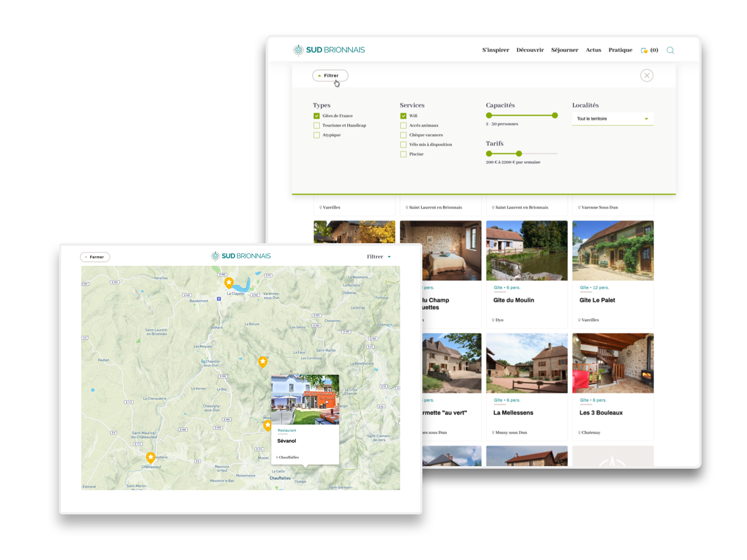The height and width of the screenshot is (560, 747).
Task: Click the 'Dyo' location text
Action: (x=499, y=320)
